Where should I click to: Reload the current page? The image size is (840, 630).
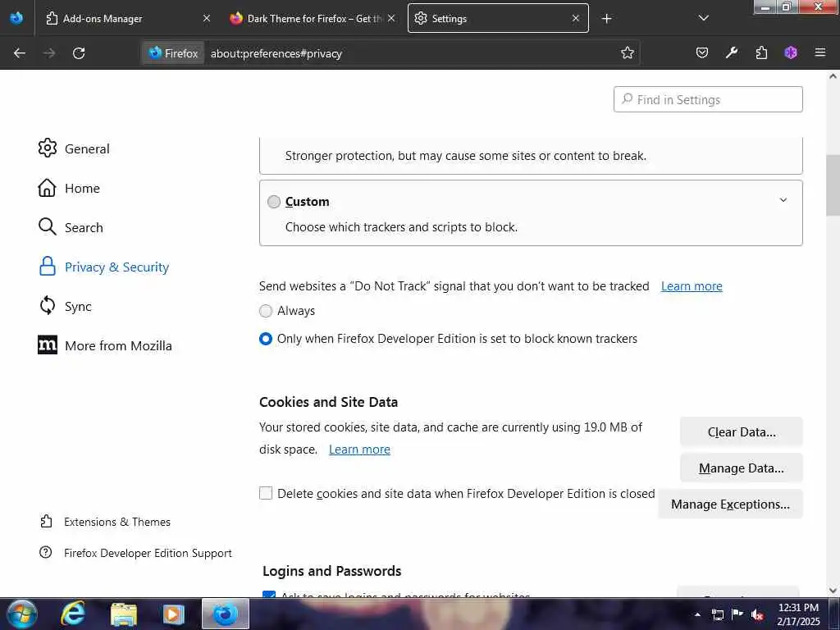79,53
